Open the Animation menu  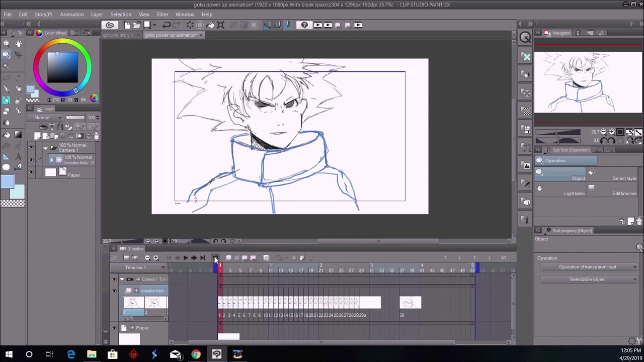(x=72, y=15)
